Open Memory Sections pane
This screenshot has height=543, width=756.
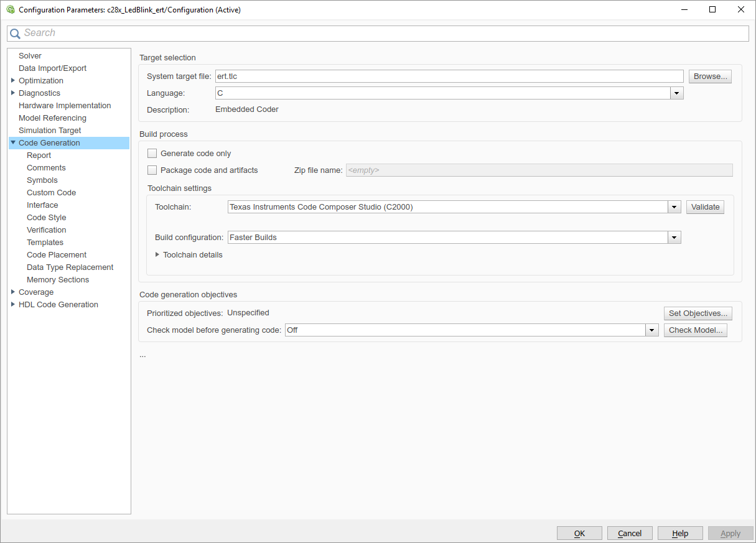58,279
